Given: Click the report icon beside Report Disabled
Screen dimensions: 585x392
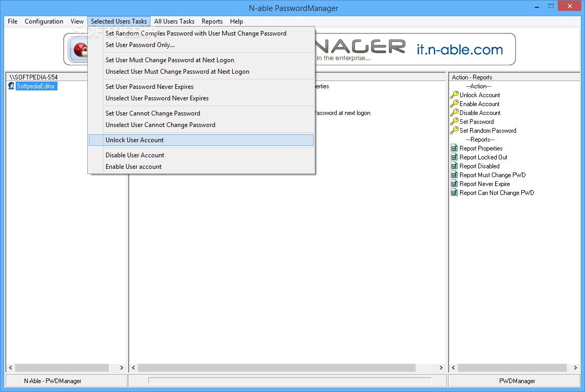Looking at the screenshot, I should [454, 166].
